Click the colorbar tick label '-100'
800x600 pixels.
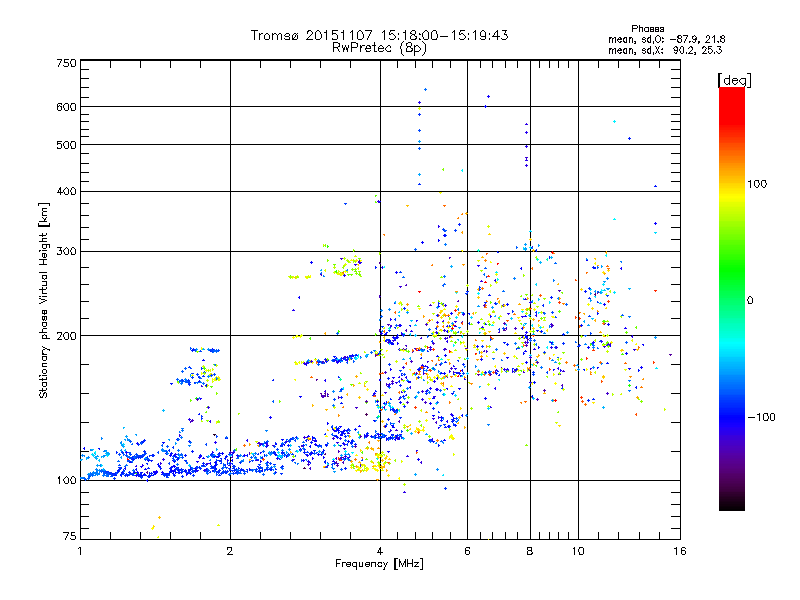[762, 417]
